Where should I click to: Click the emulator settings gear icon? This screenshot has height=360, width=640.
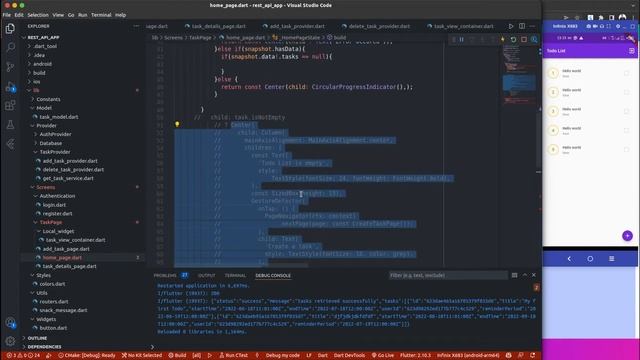(x=618, y=26)
